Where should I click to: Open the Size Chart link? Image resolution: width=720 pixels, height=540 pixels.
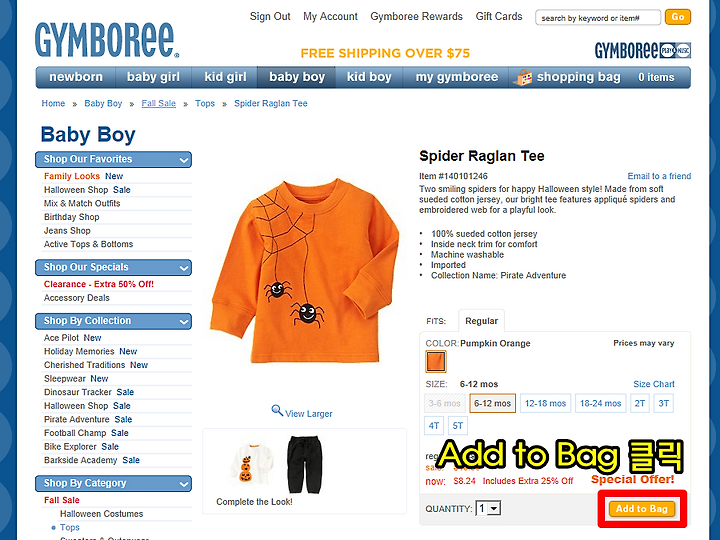click(654, 384)
